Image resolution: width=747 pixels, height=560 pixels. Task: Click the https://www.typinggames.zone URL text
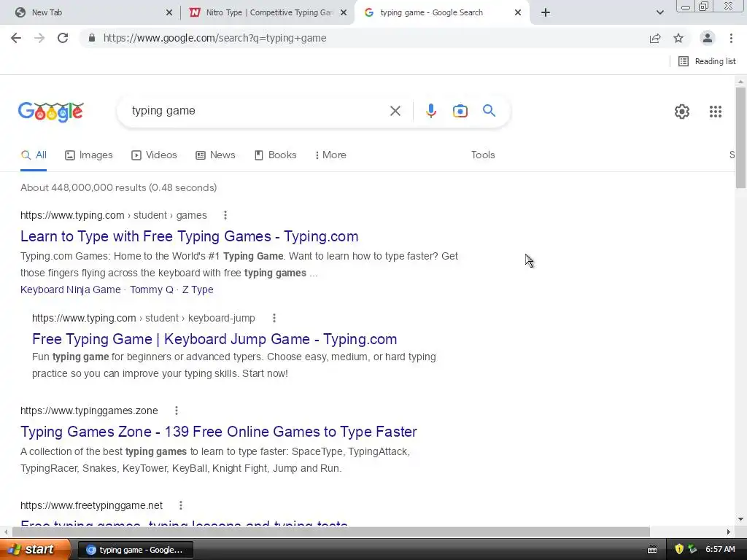point(89,411)
